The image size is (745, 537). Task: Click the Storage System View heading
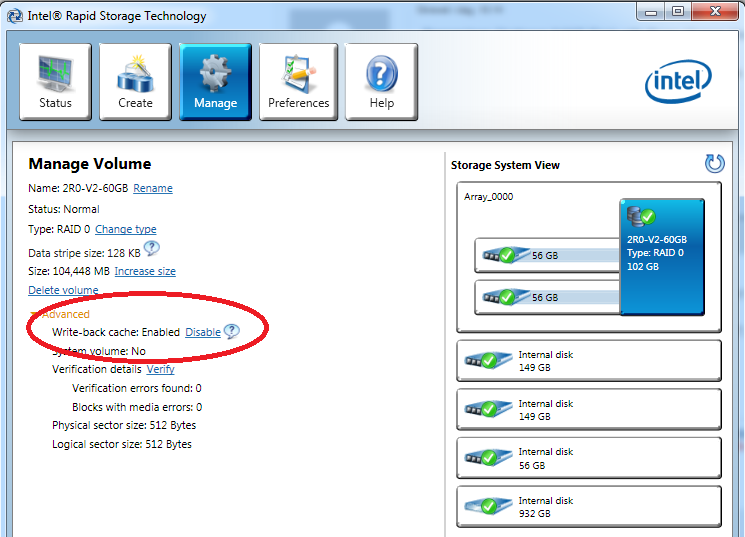pos(505,165)
